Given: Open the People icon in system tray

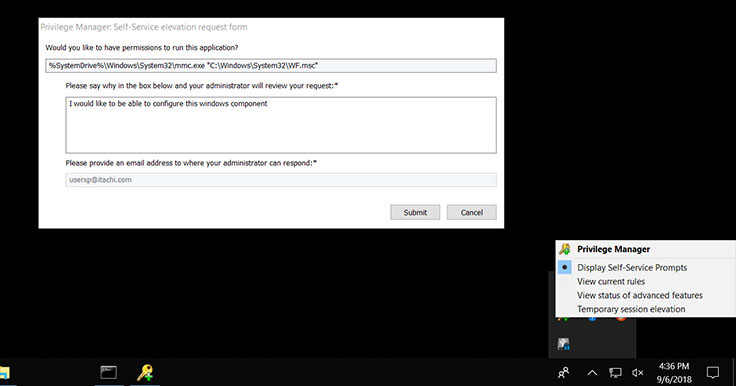Looking at the screenshot, I should click(x=564, y=372).
